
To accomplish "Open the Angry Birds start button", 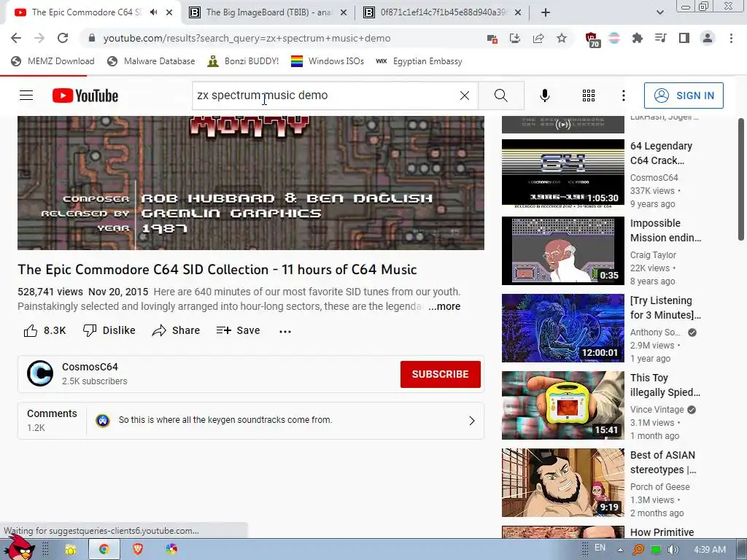I will pyautogui.click(x=18, y=548).
